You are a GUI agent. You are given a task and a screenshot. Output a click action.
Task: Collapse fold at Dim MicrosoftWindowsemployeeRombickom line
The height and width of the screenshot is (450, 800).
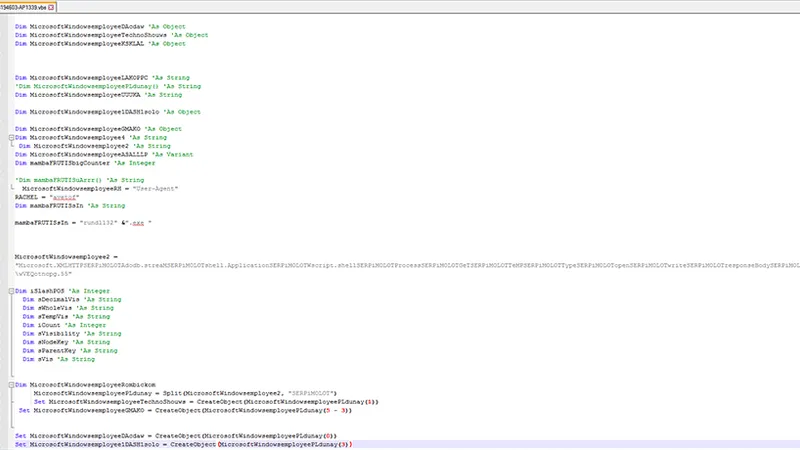click(11, 385)
